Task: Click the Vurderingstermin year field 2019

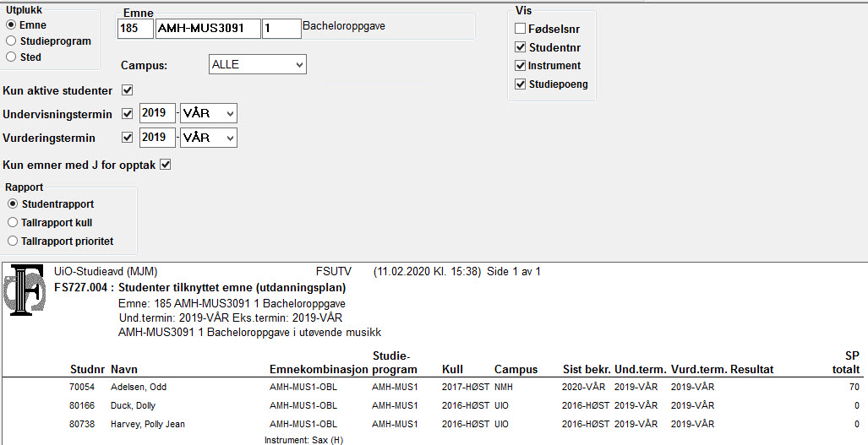Action: coord(158,137)
